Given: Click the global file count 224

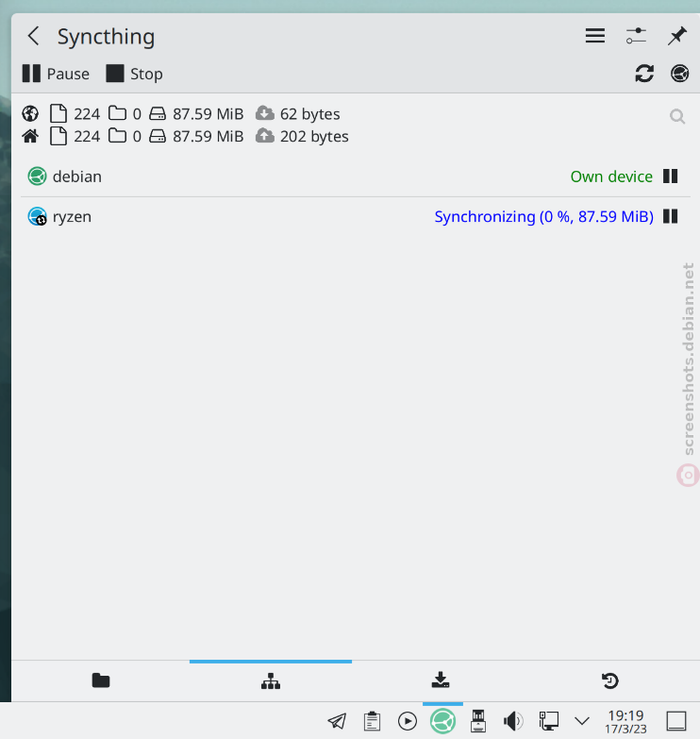Looking at the screenshot, I should click(x=87, y=114).
